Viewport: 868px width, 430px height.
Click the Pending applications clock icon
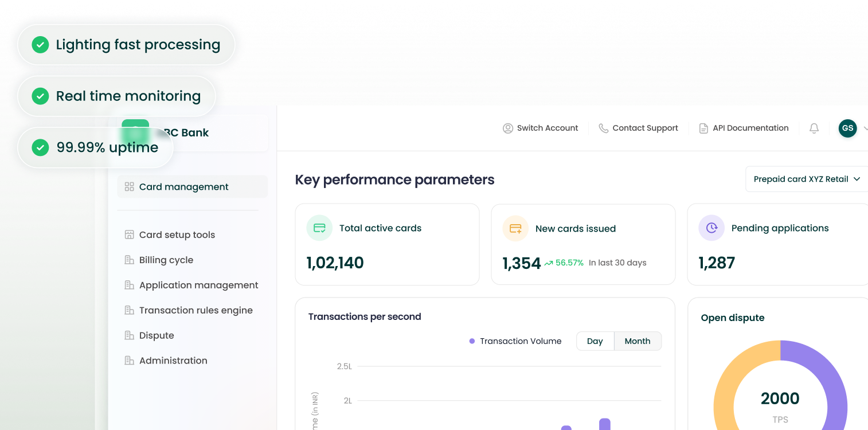(x=711, y=228)
